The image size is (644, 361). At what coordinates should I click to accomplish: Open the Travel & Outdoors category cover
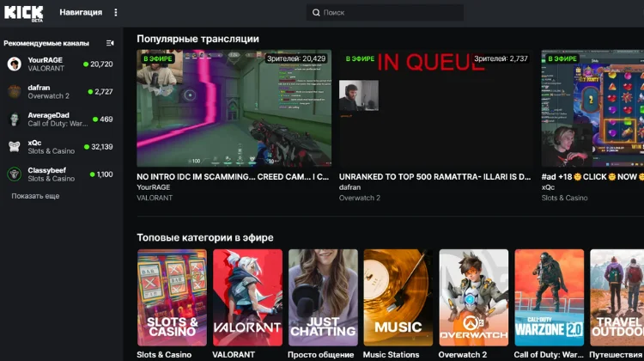coord(617,297)
